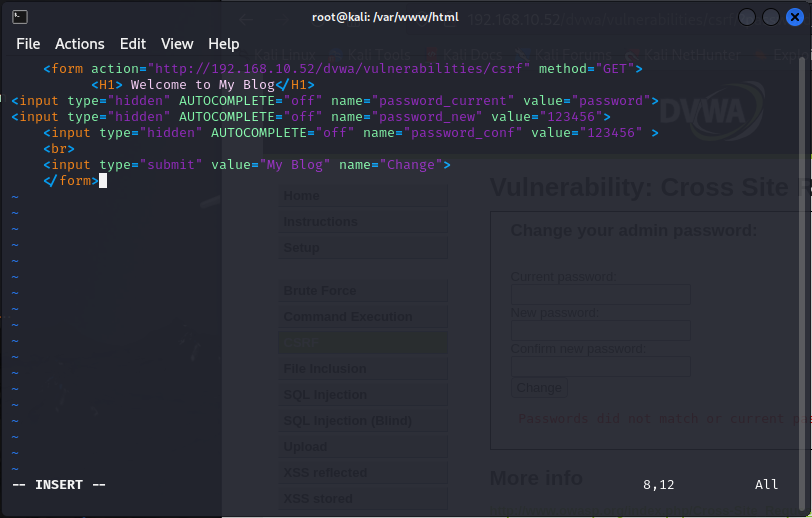Screen dimensions: 812x518
Task: Click the closing form tag line
Action: coord(71,181)
